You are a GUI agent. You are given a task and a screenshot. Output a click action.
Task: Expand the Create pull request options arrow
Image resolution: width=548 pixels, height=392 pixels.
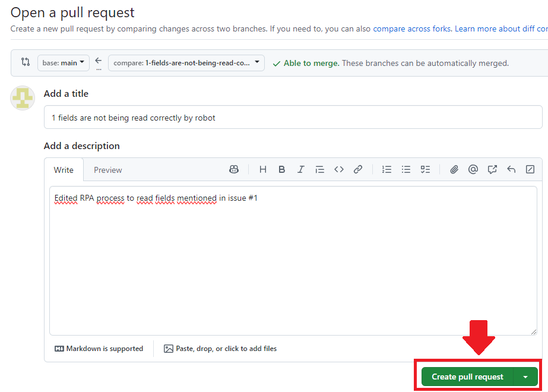click(x=525, y=377)
